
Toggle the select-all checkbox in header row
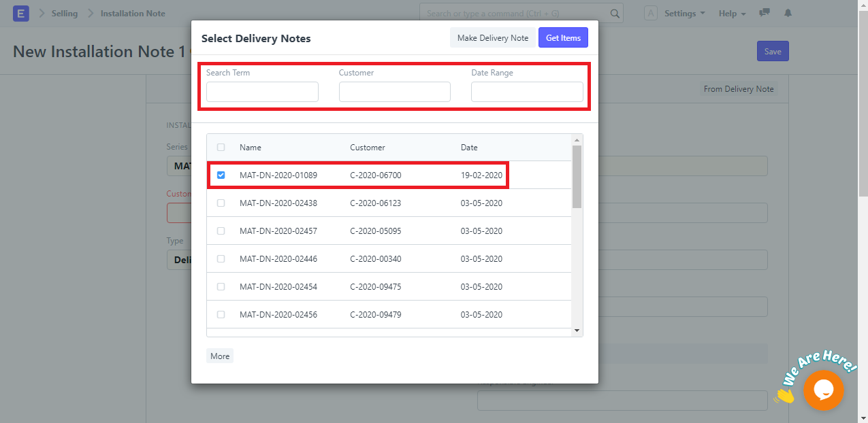pos(221,148)
